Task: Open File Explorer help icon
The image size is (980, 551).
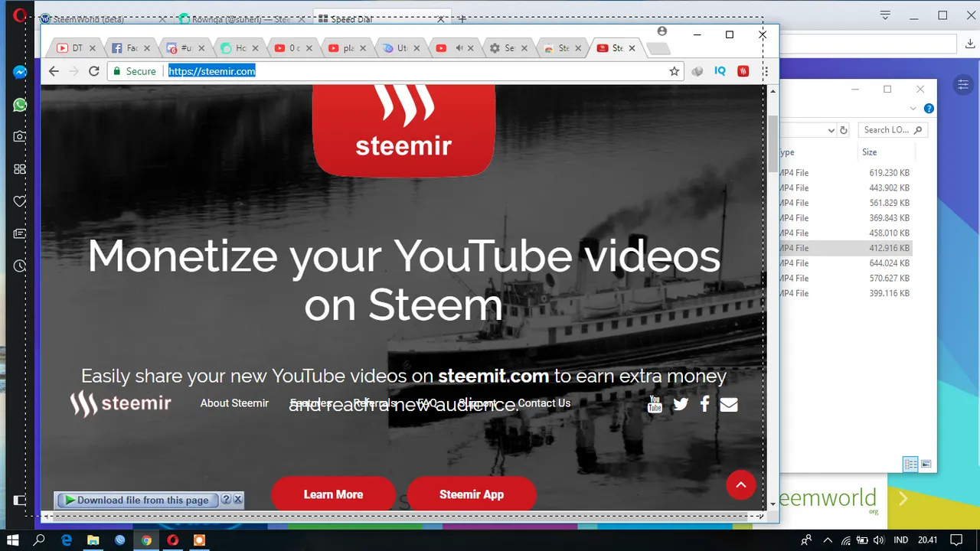Action: (929, 109)
